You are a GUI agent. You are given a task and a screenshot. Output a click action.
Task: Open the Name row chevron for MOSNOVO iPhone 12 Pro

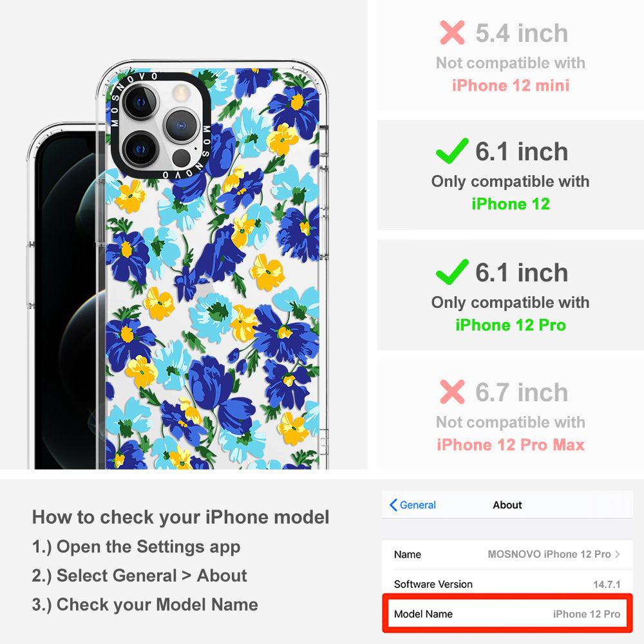click(618, 554)
